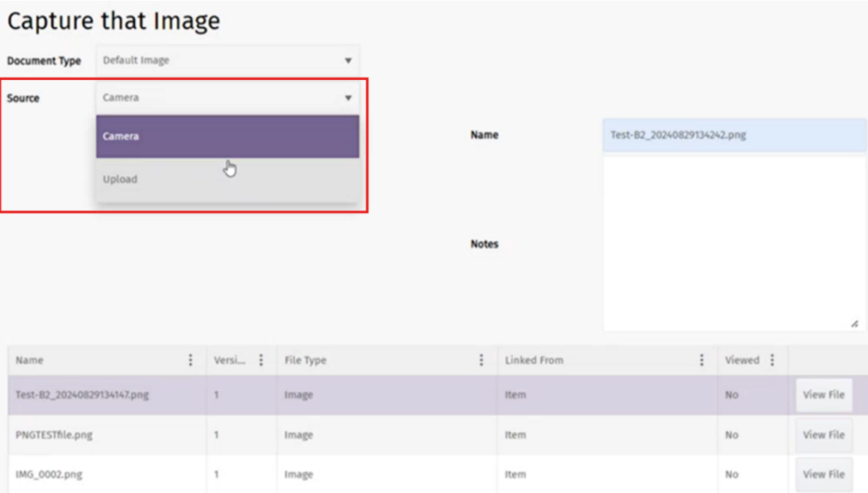View file for Test-B2_20240829134147.png

[824, 395]
